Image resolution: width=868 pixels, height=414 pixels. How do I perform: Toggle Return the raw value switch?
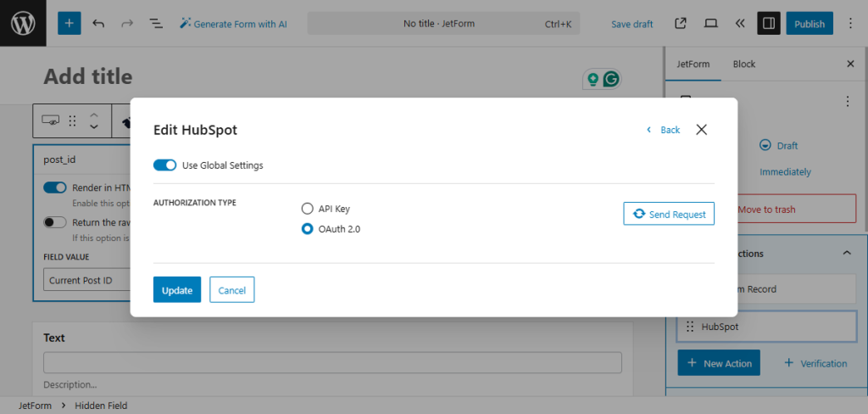(x=55, y=222)
